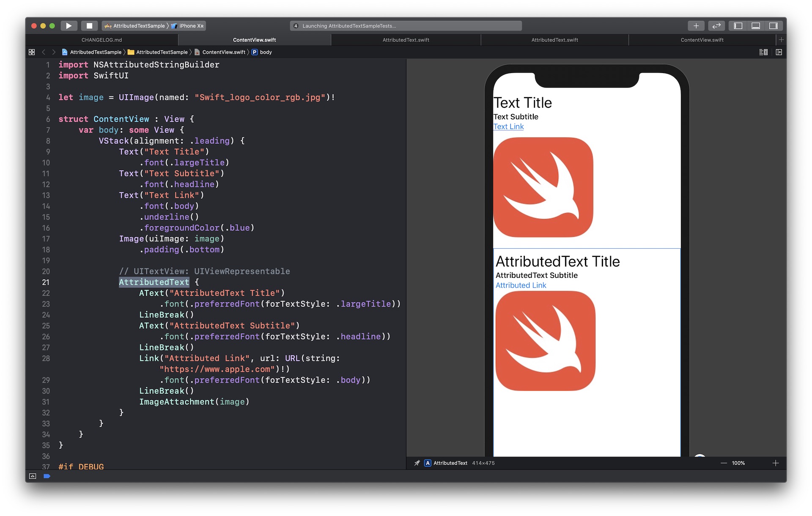Click the Run play button
This screenshot has width=812, height=516.
click(x=69, y=26)
